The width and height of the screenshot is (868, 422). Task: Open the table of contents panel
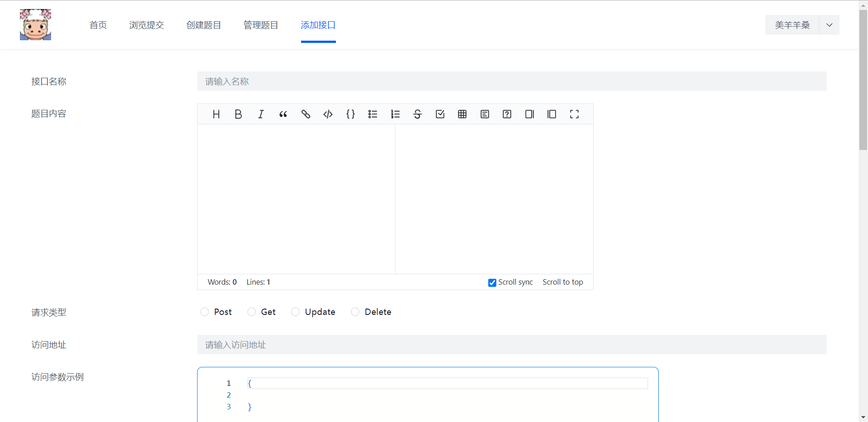(485, 114)
